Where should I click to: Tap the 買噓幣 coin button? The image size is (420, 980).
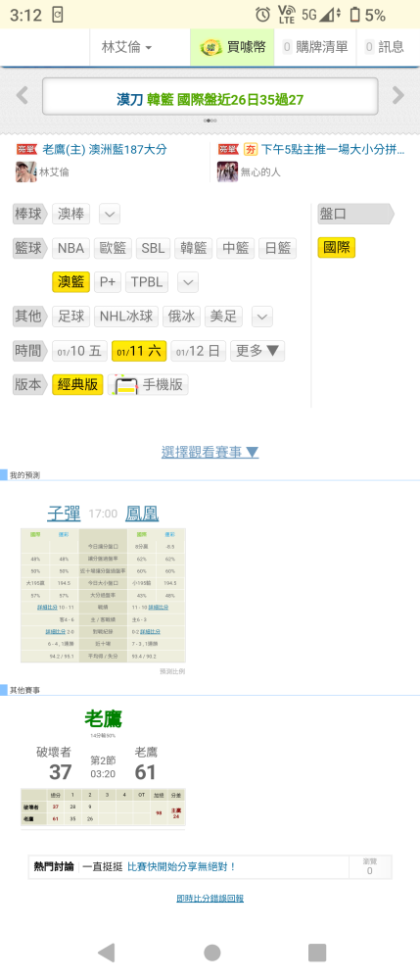(232, 47)
